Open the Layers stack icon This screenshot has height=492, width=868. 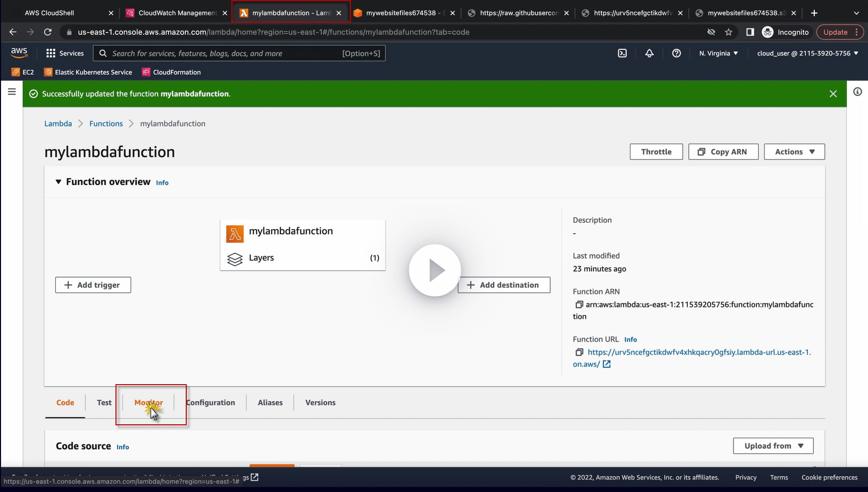[x=235, y=259]
